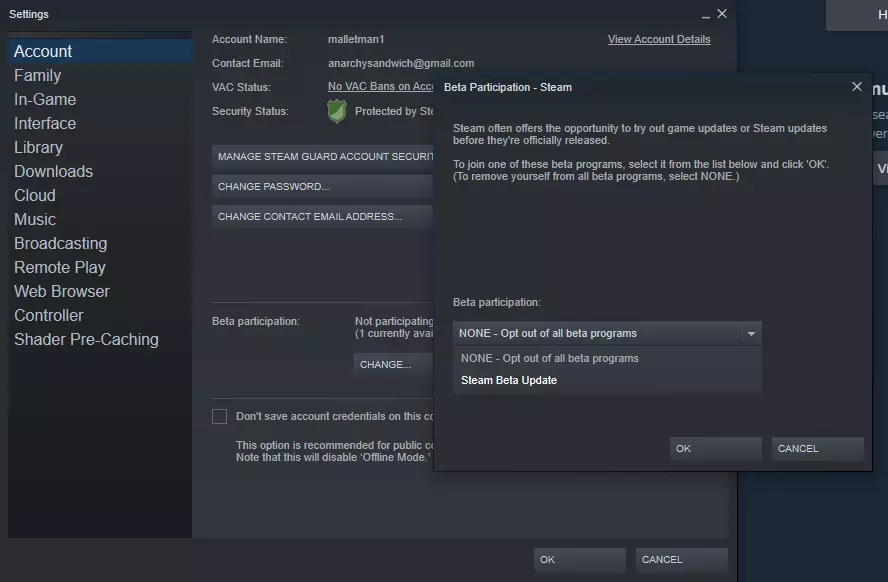
Task: Click the Beta Participation - Steam title
Action: 507,87
